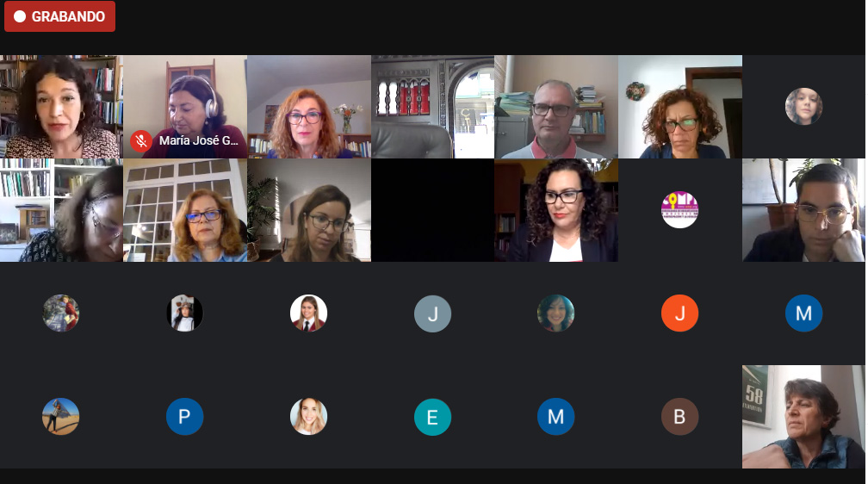The height and width of the screenshot is (484, 868).
Task: Click the pink-and-white organization logo avatar
Action: (x=679, y=210)
